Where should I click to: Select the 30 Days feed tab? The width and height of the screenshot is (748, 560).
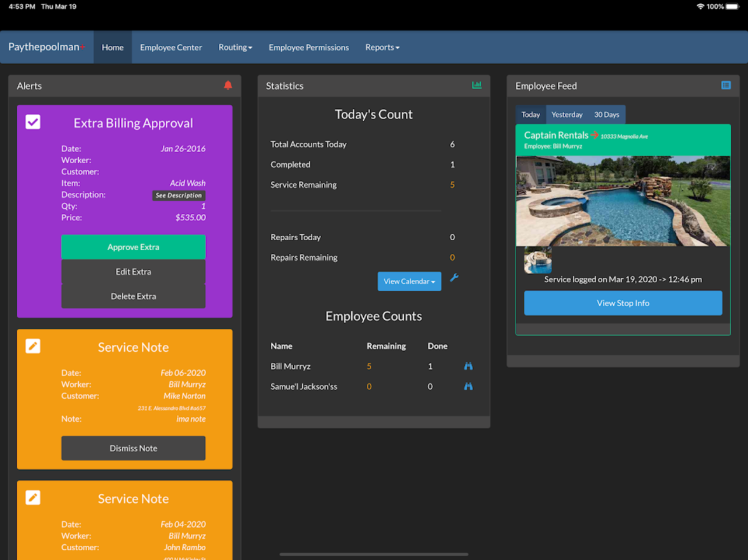click(x=607, y=115)
